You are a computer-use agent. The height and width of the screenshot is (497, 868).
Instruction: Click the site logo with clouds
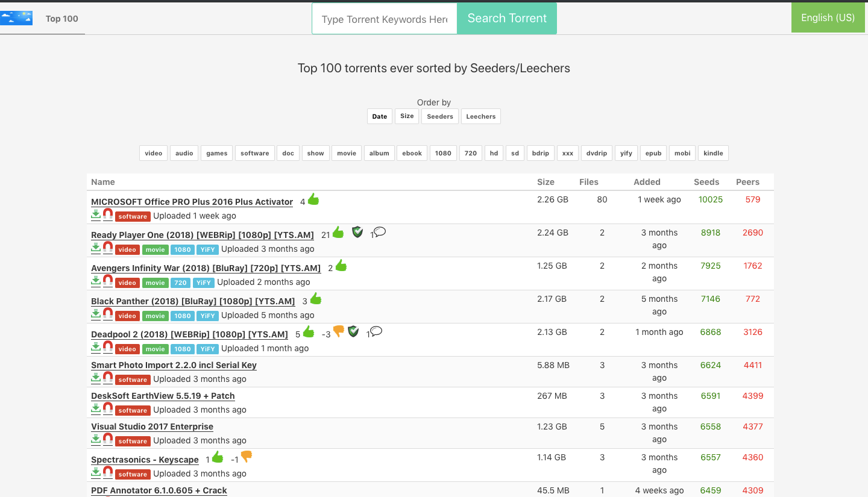click(x=16, y=18)
